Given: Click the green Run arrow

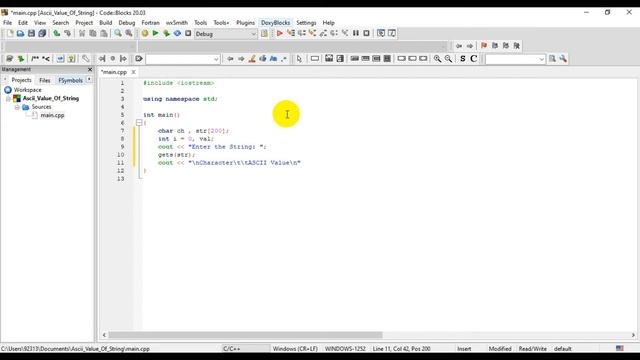Looking at the screenshot, I should (156, 33).
